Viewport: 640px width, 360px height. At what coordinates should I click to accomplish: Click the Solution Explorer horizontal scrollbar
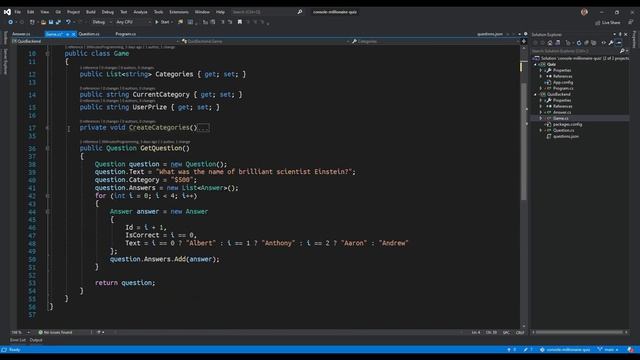pyautogui.click(x=579, y=332)
